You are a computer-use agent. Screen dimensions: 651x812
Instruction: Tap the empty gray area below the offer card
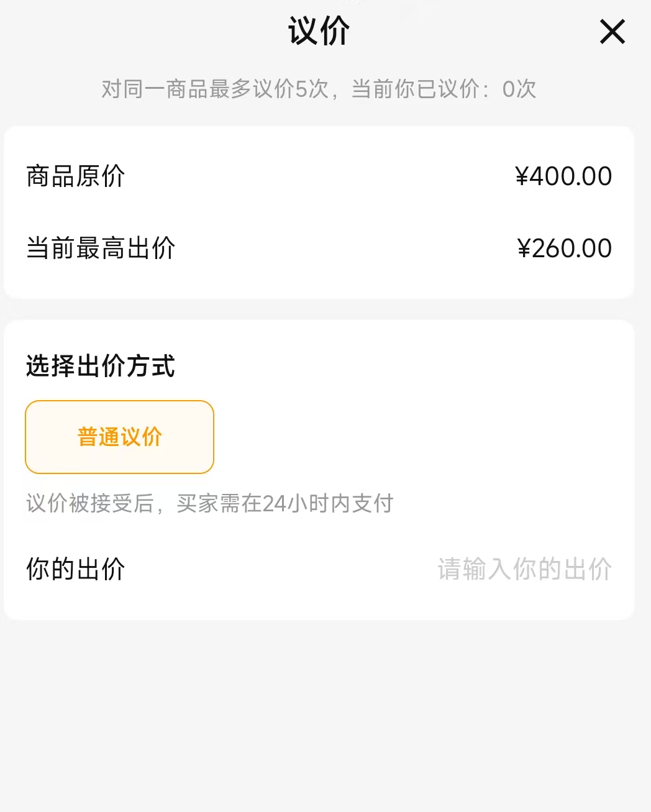[325, 714]
